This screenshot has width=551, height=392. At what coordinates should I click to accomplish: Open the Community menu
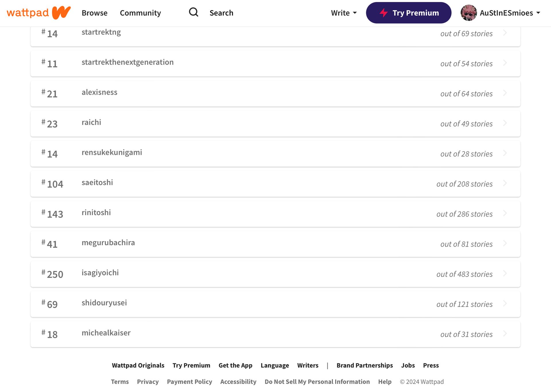pyautogui.click(x=140, y=13)
